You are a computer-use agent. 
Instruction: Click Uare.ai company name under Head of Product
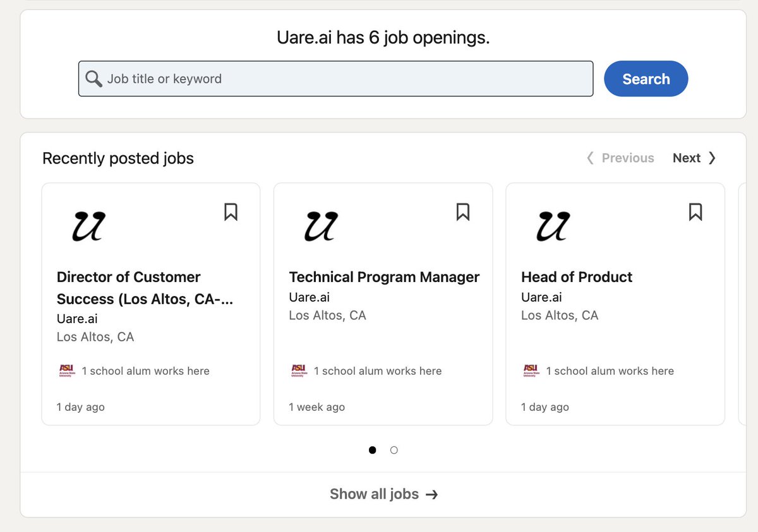(541, 297)
